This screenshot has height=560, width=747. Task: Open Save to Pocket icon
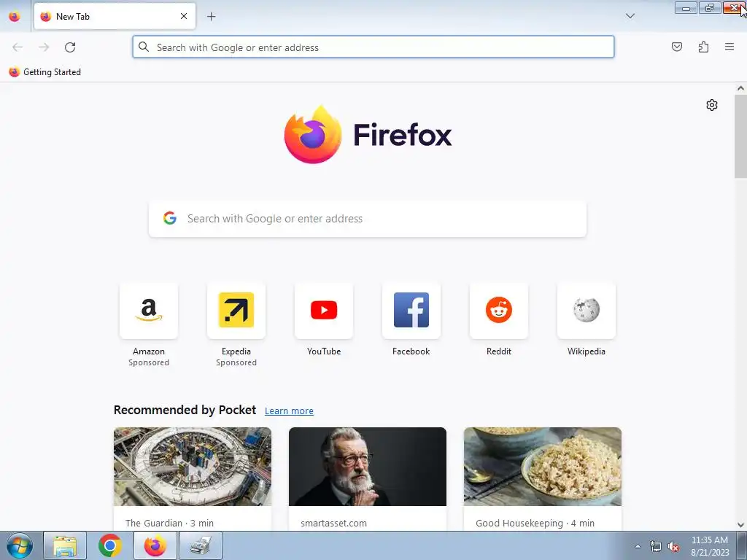(x=676, y=47)
